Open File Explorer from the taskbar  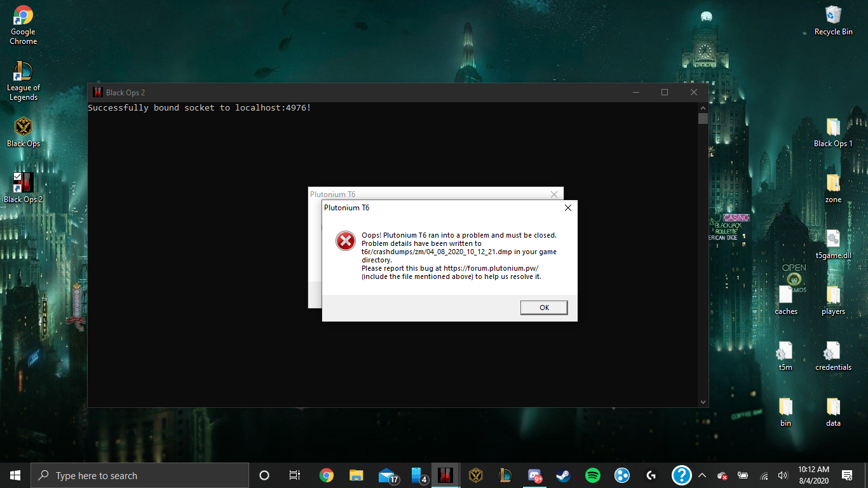point(356,475)
